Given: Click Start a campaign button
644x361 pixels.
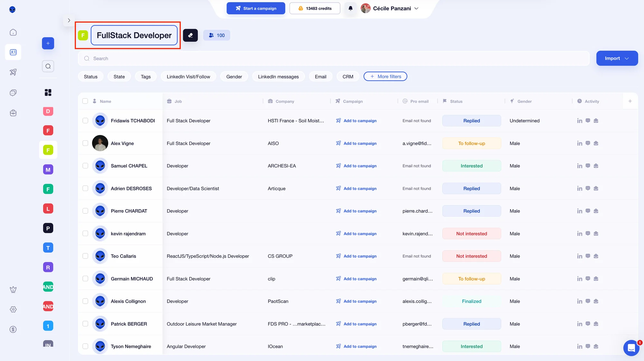Looking at the screenshot, I should (x=256, y=8).
